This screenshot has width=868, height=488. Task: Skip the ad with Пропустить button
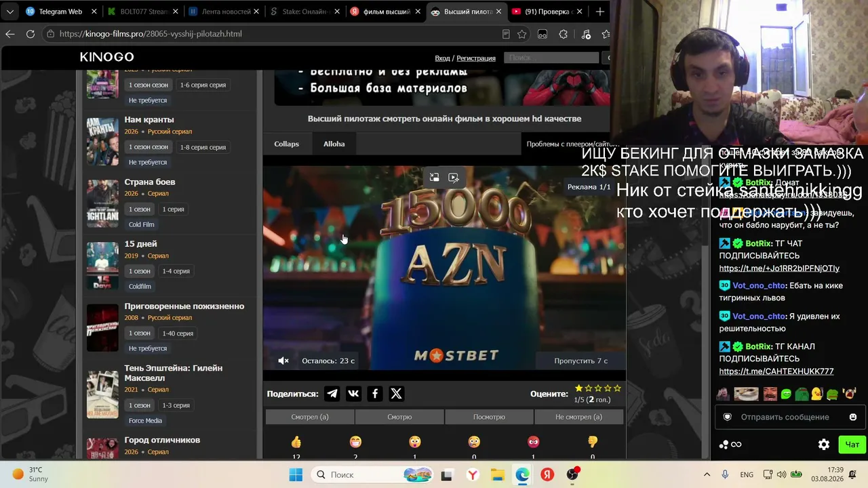[x=580, y=361]
